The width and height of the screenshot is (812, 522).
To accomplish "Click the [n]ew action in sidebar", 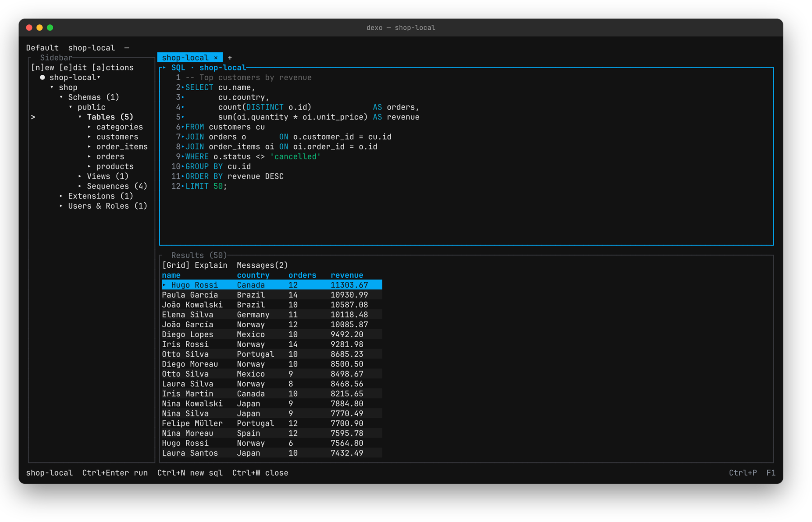I will [x=42, y=68].
